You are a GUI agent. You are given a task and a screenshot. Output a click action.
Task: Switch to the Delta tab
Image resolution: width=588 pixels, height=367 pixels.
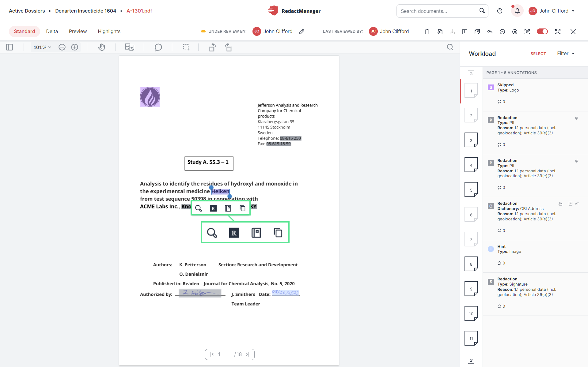(x=52, y=31)
